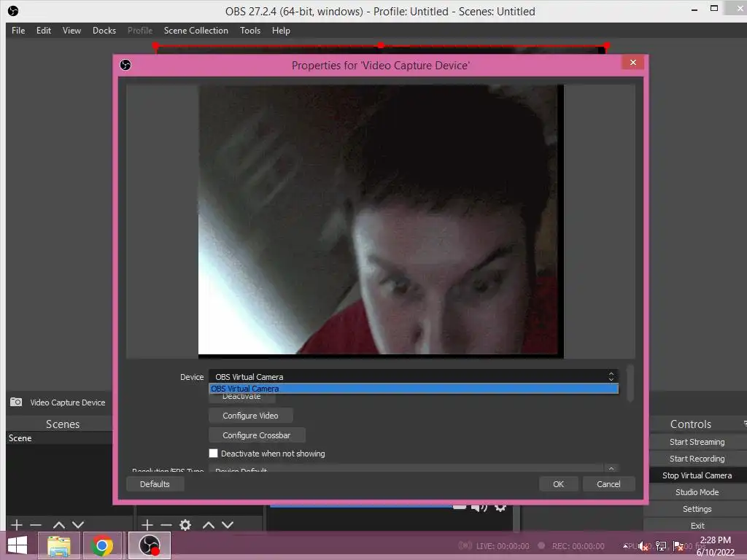Click the Configure Crossbar button

(x=257, y=435)
